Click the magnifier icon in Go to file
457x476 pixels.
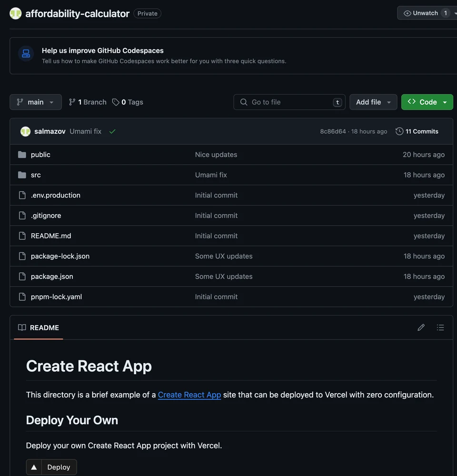(x=244, y=102)
